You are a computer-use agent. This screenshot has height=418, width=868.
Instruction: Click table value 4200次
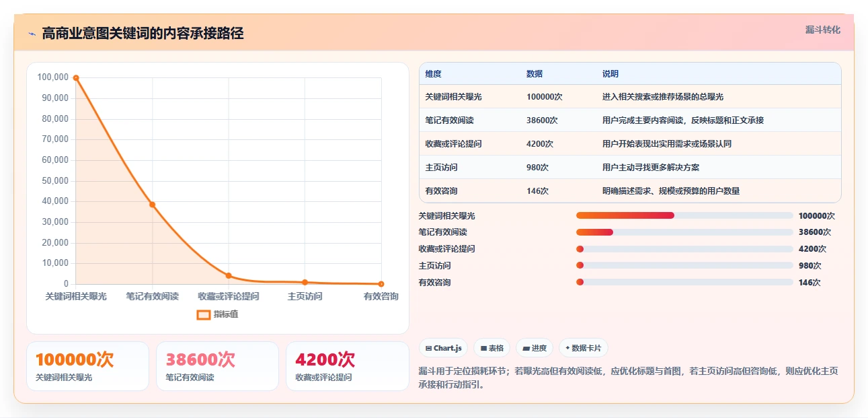[540, 144]
